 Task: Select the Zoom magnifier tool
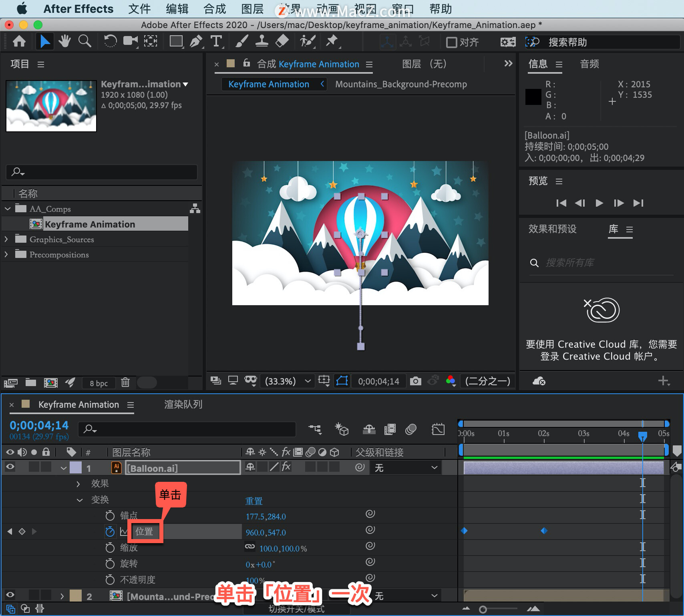[x=84, y=41]
